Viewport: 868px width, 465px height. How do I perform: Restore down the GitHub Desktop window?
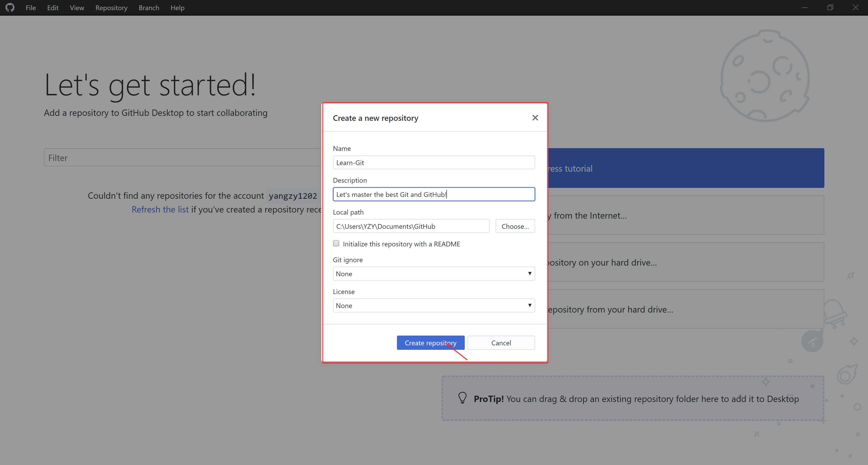(x=830, y=7)
